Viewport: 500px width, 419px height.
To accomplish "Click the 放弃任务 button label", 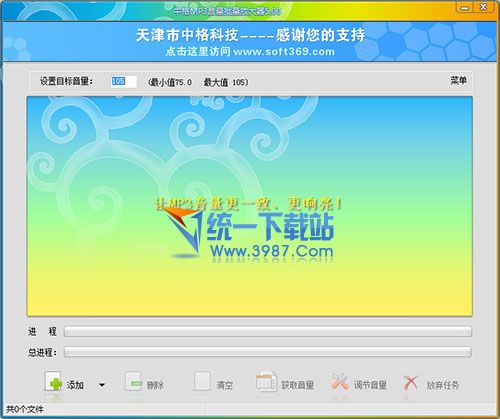I will click(443, 385).
